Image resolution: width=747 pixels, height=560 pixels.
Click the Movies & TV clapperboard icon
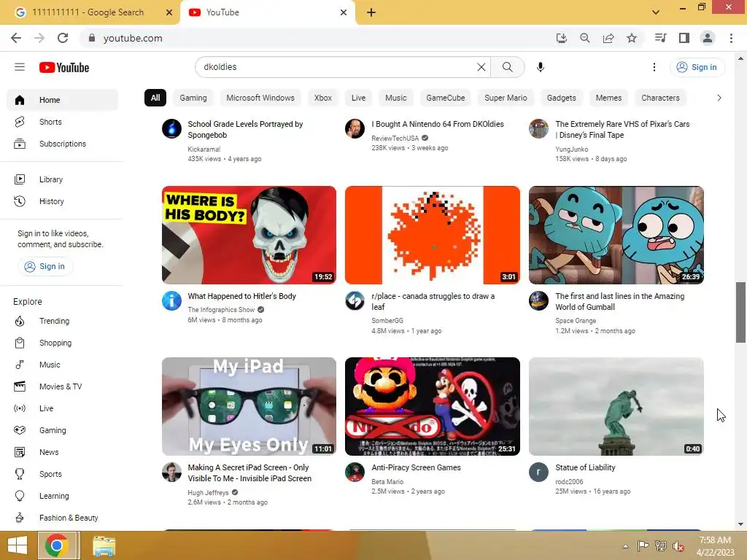tap(20, 386)
